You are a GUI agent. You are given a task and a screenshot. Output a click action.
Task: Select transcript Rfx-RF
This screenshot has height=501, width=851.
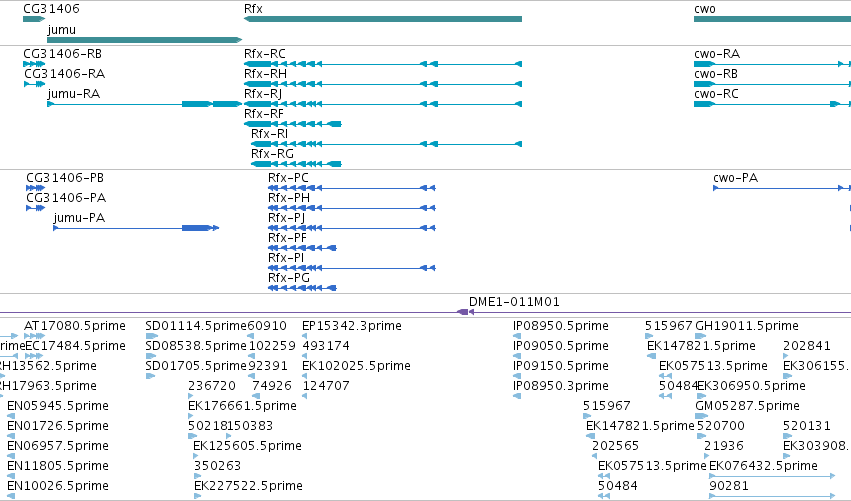[264, 114]
